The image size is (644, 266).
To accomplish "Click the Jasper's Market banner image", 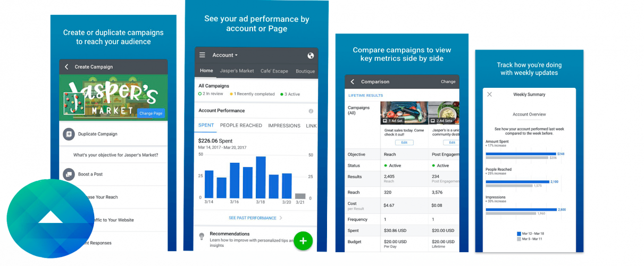I will pyautogui.click(x=113, y=97).
